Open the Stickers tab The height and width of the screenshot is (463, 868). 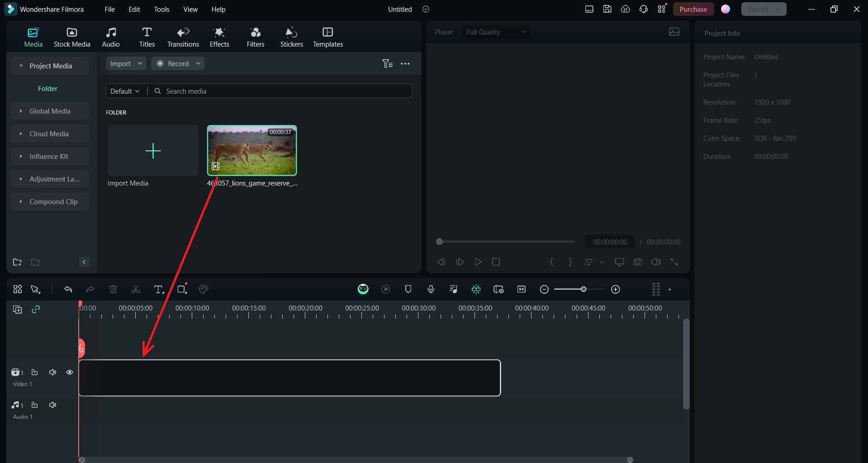click(x=292, y=37)
